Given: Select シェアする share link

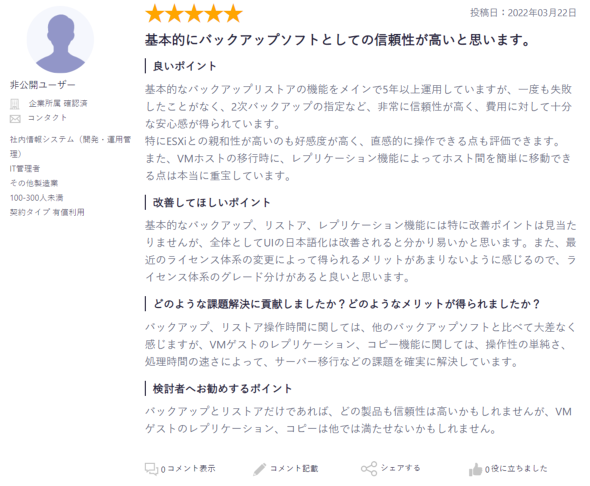Looking at the screenshot, I should click(400, 468).
